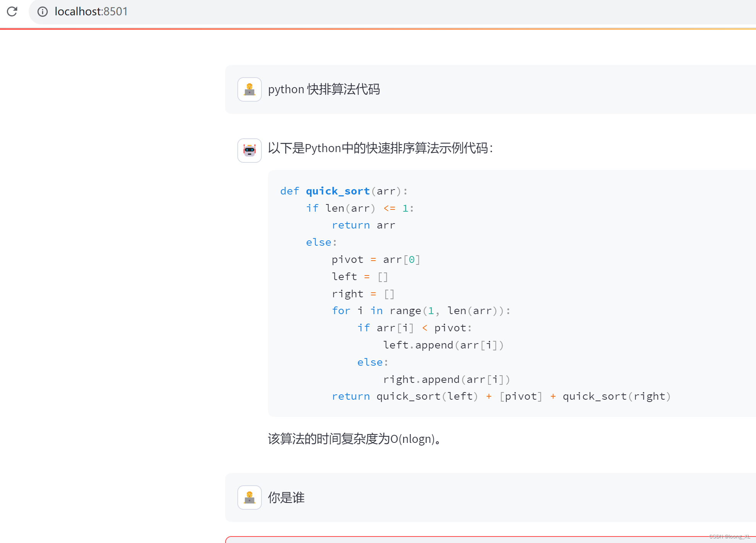This screenshot has height=543, width=756.
Task: Click user avatar beside '你是谁'
Action: point(250,498)
